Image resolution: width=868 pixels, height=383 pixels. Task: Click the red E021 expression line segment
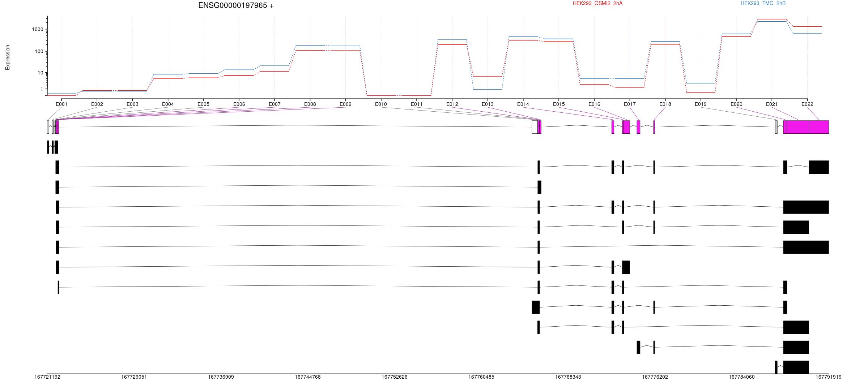(772, 19)
